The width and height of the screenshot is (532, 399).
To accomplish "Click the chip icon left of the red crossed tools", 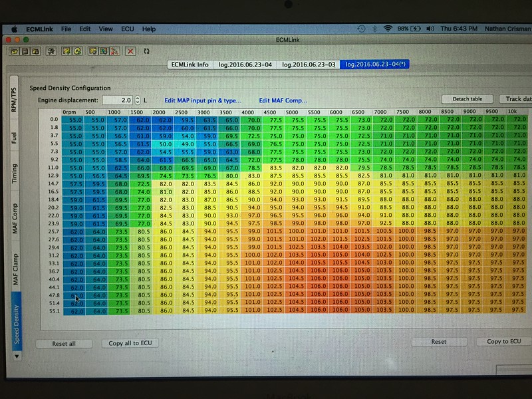I will click(104, 51).
